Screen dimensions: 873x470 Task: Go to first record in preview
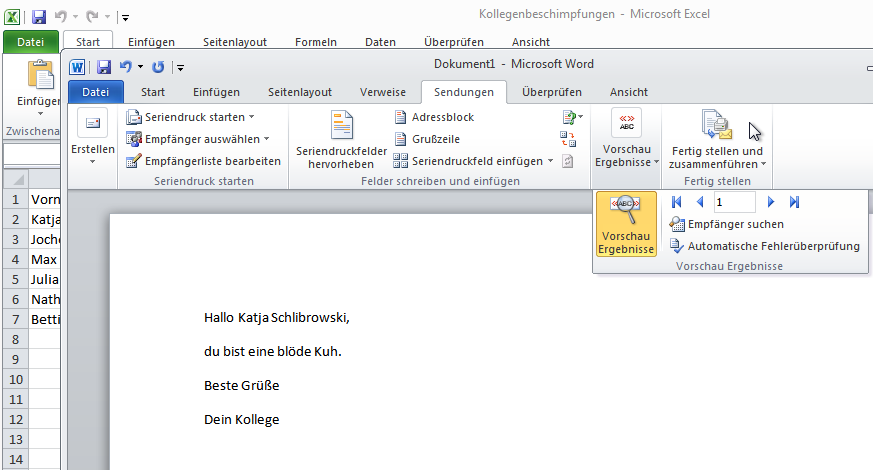point(677,202)
